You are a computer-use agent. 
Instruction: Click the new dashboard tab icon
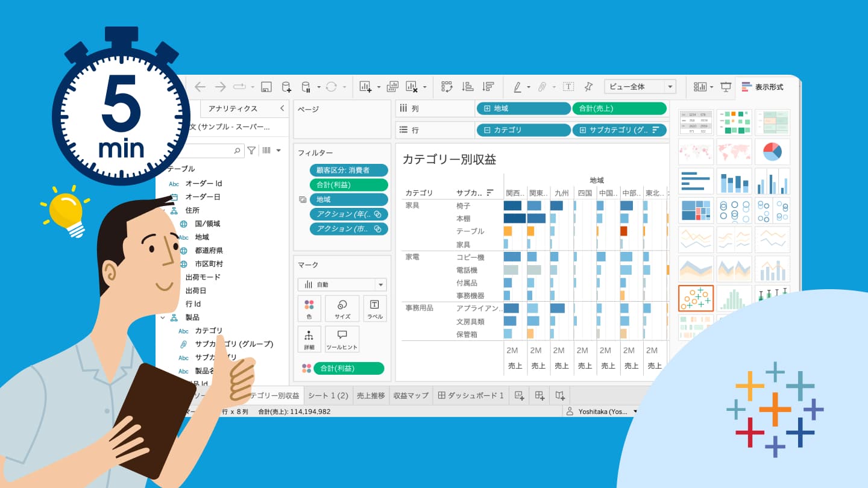pyautogui.click(x=539, y=395)
